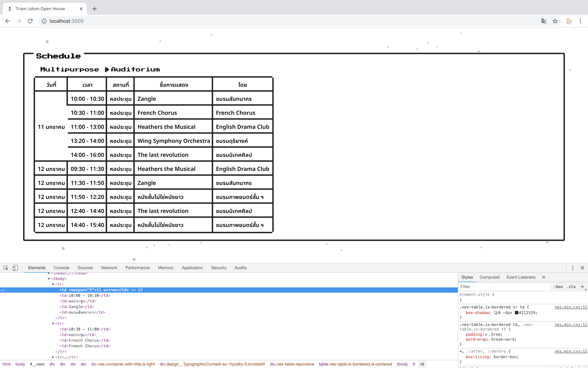This screenshot has height=368, width=588.
Task: Click the Wing Symphony Orchestra cell
Action: coord(173,141)
